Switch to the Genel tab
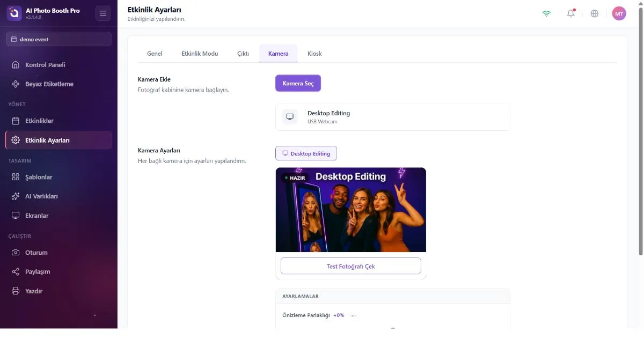The height and width of the screenshot is (362, 644). click(155, 54)
